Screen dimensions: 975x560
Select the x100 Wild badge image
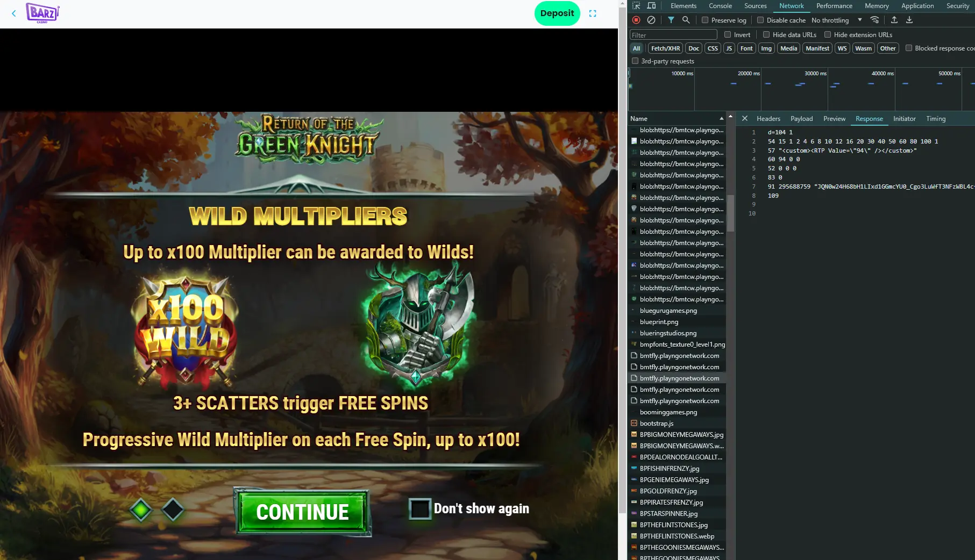pyautogui.click(x=186, y=329)
